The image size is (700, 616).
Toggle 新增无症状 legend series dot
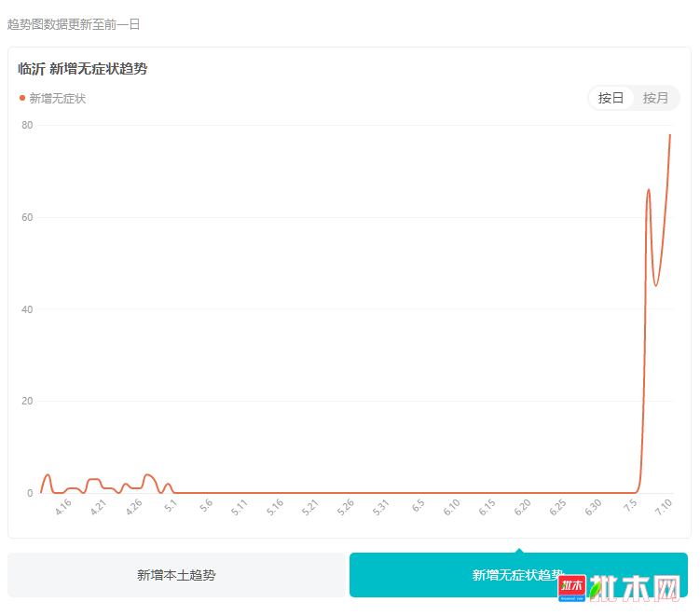(22, 98)
